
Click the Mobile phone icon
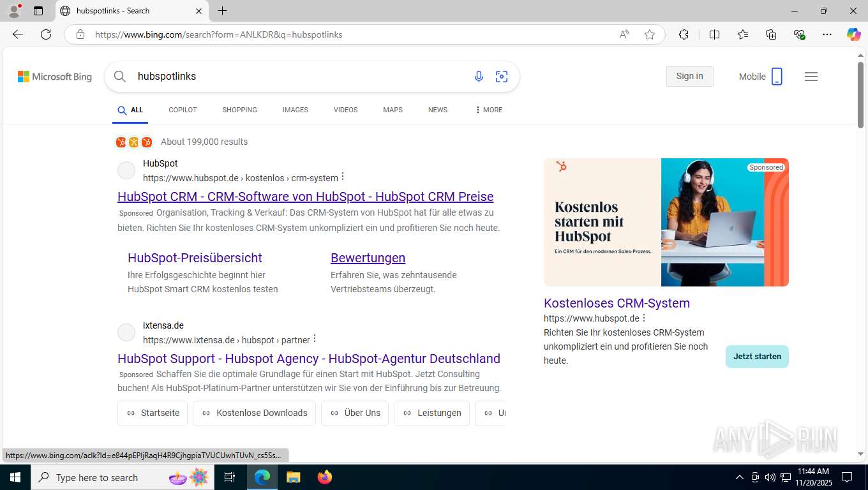point(777,77)
